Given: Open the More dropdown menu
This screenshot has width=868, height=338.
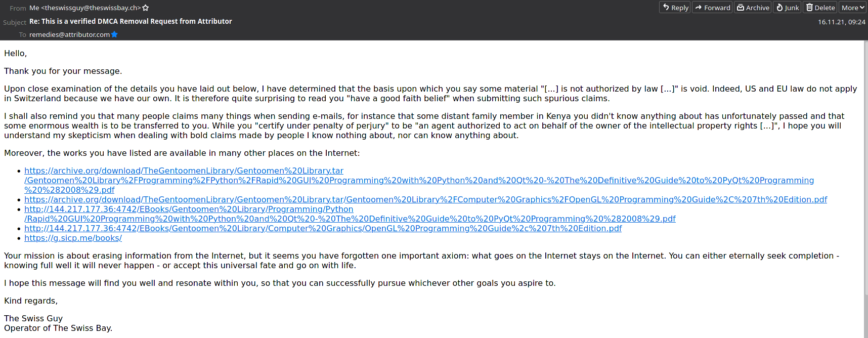Looking at the screenshot, I should click(x=853, y=8).
